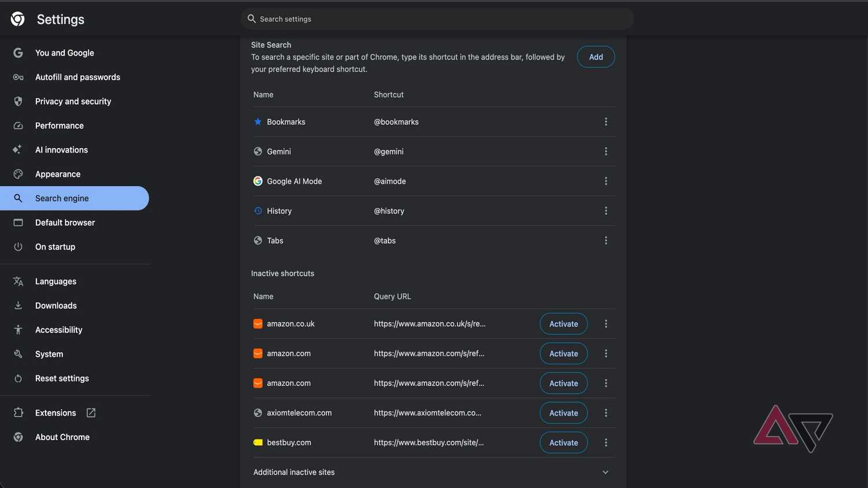Click the System wrench icon
868x488 pixels.
pyautogui.click(x=18, y=354)
